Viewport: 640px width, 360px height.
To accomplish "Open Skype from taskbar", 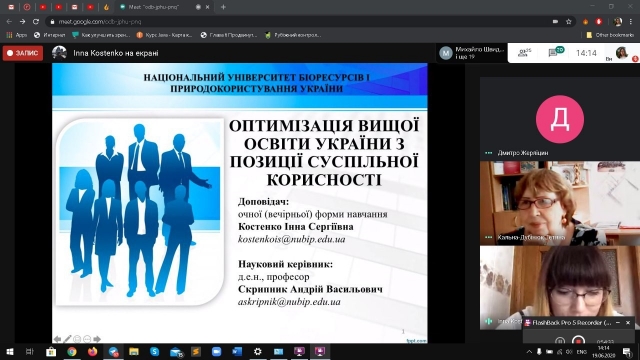I will [x=155, y=351].
